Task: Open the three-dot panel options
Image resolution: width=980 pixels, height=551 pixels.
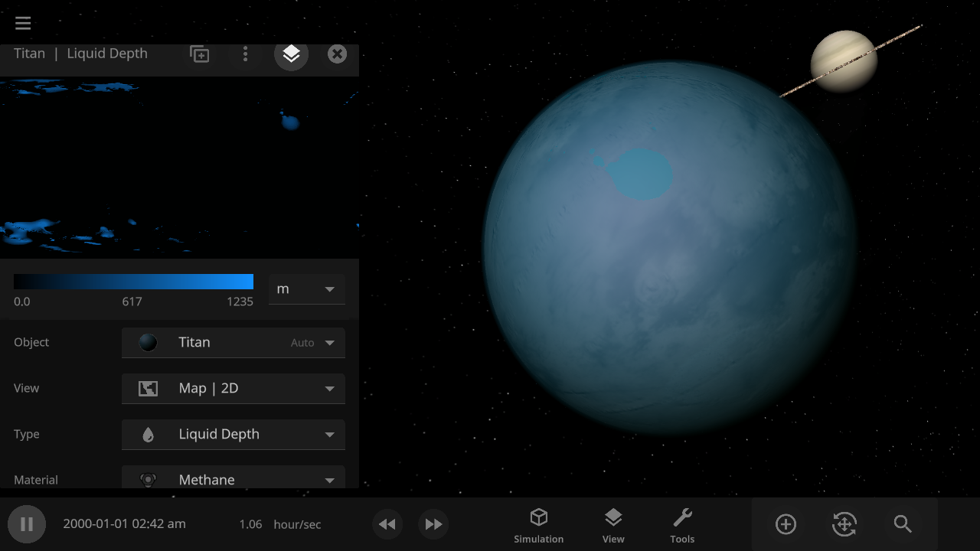Action: tap(245, 54)
